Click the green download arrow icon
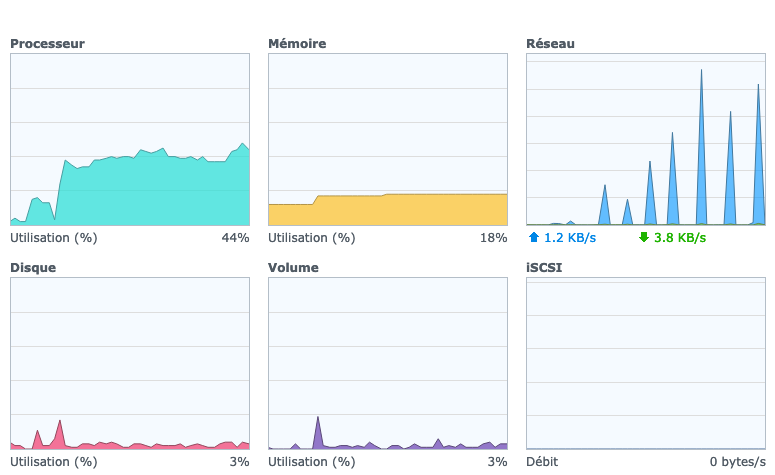 point(643,238)
